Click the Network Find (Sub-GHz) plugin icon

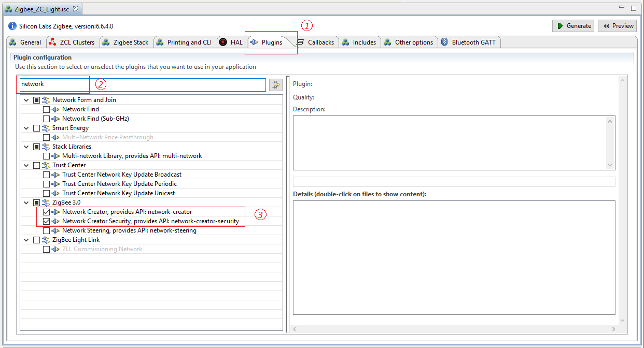pos(55,119)
